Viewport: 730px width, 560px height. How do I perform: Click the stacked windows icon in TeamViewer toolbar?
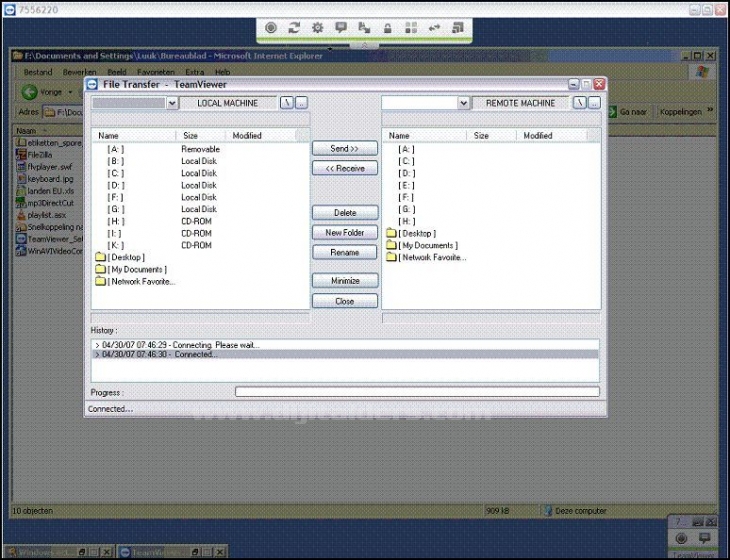[x=458, y=28]
